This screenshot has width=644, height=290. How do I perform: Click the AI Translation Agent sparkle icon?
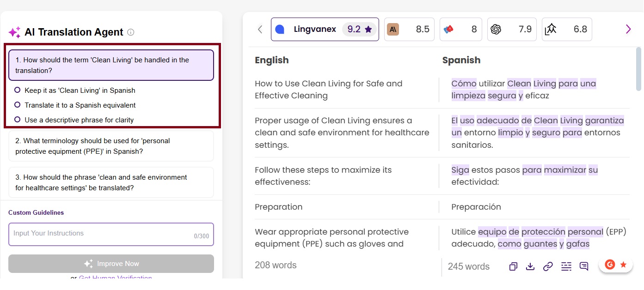click(x=14, y=32)
